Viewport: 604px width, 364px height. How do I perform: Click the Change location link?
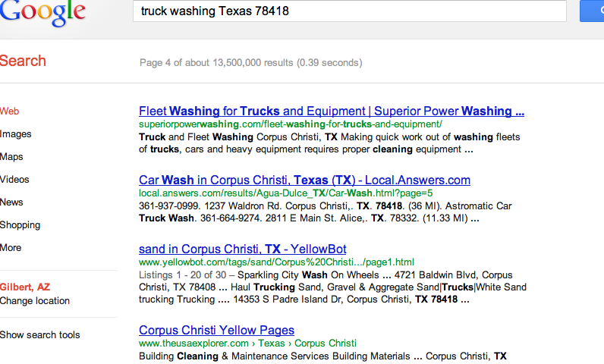(x=35, y=301)
